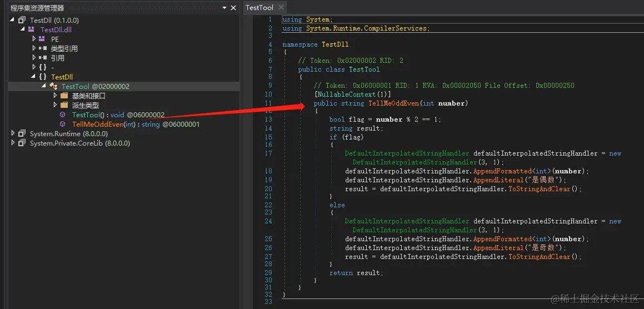Select TestTool @02000002 in the tree
This screenshot has height=309, width=644.
tap(95, 86)
